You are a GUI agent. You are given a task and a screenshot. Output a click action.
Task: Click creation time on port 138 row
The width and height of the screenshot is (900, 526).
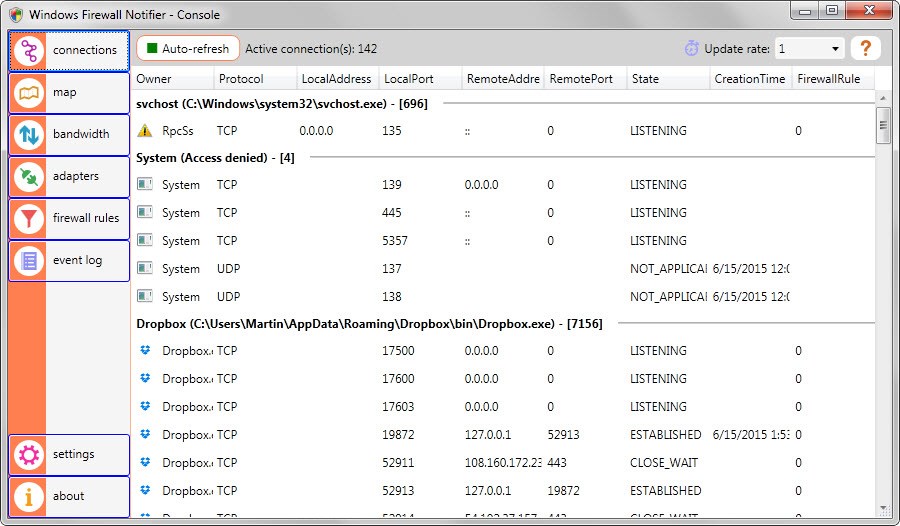pos(751,297)
